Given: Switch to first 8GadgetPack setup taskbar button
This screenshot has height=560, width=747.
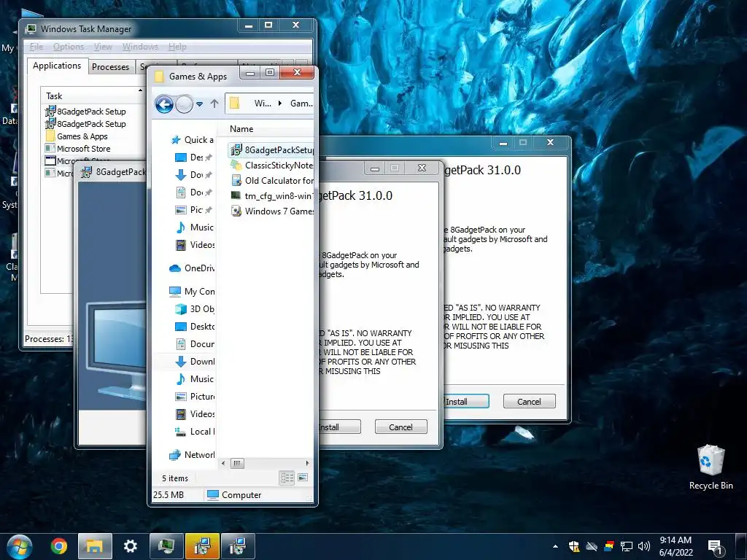Looking at the screenshot, I should pyautogui.click(x=203, y=546).
